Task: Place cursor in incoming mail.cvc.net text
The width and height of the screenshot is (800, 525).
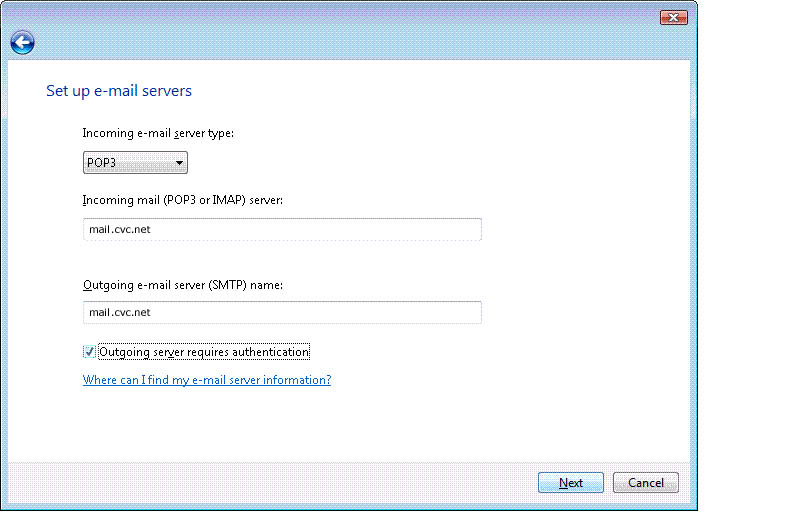Action: (x=120, y=230)
